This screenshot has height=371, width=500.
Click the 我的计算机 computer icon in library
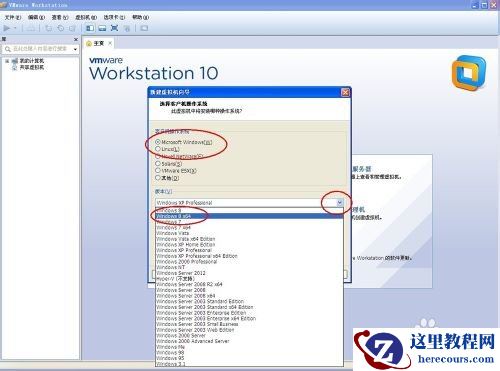15,61
